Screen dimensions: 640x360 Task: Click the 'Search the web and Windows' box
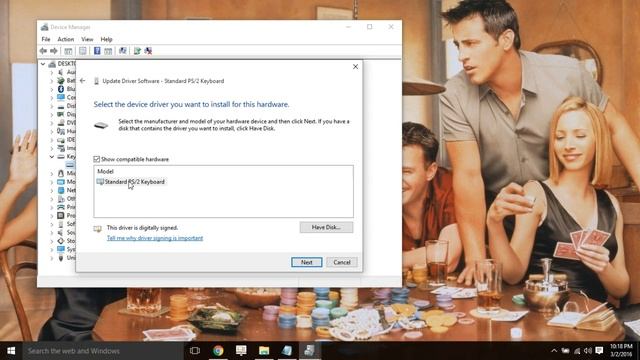pyautogui.click(x=102, y=351)
